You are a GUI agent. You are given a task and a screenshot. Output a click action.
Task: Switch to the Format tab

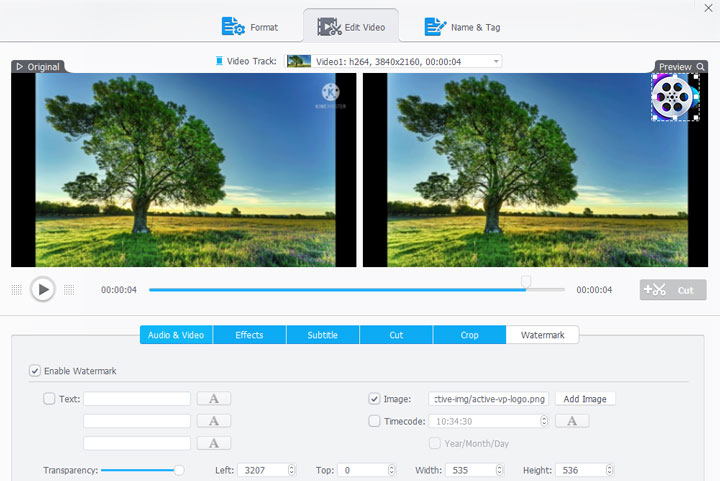pyautogui.click(x=250, y=27)
